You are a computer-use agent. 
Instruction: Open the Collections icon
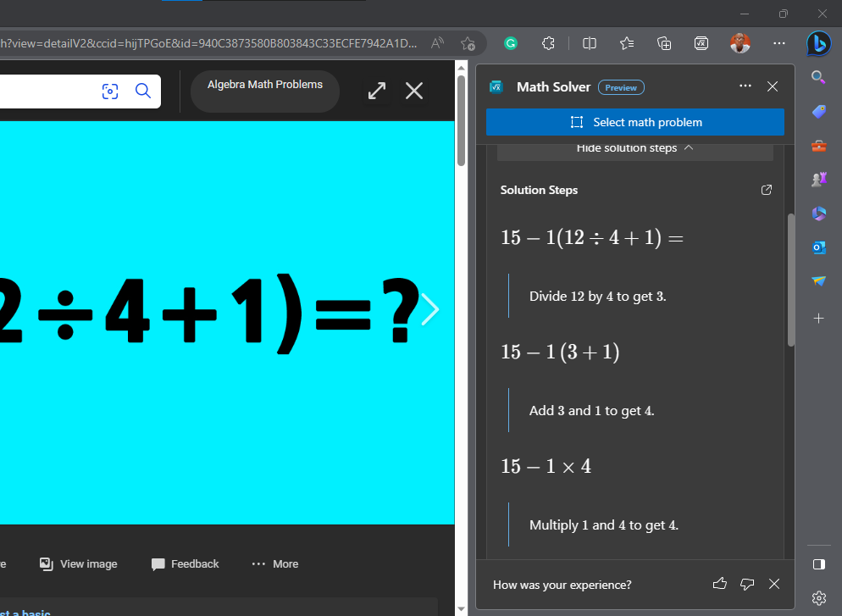664,43
